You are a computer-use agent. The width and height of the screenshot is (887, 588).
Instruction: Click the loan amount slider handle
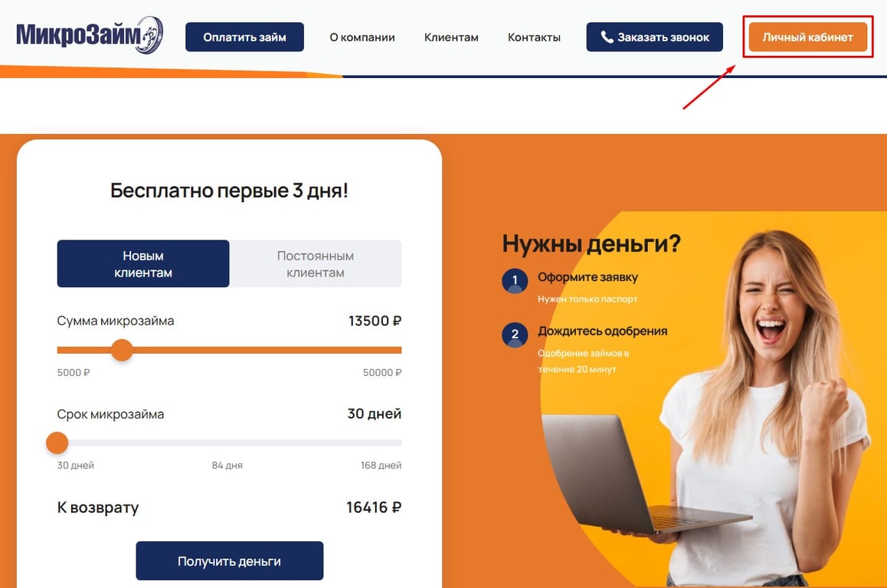(x=122, y=350)
